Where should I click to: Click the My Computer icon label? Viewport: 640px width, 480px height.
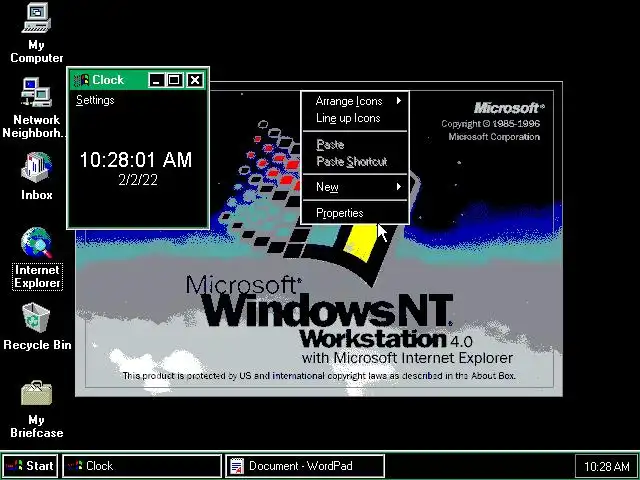tap(36, 51)
